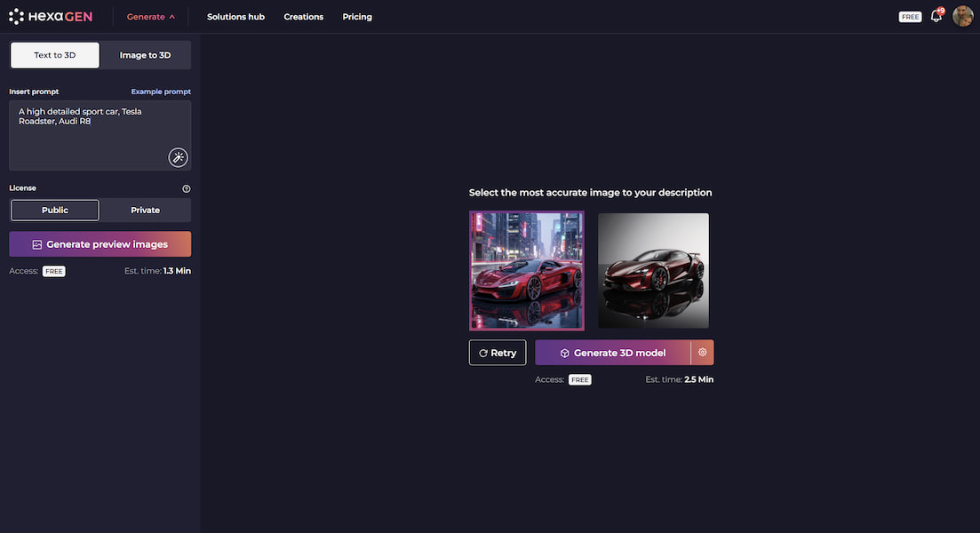Select the studio background car thumbnail
The height and width of the screenshot is (533, 980).
coord(653,270)
